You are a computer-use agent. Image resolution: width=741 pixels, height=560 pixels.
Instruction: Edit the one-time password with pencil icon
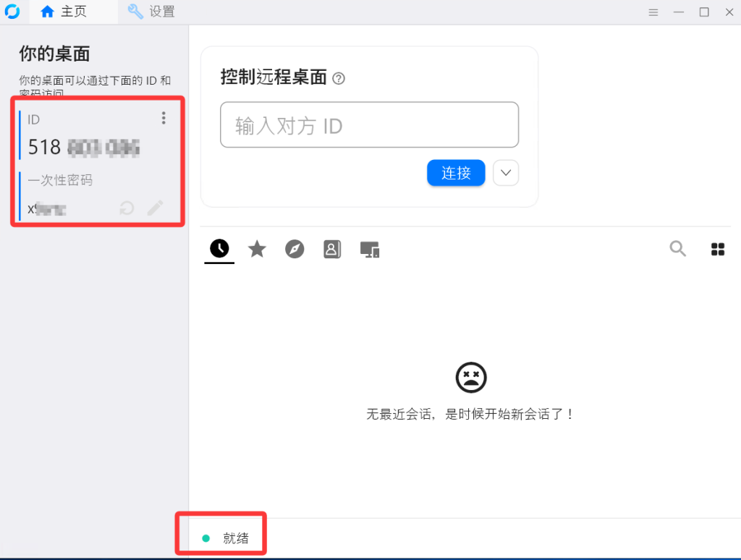155,209
